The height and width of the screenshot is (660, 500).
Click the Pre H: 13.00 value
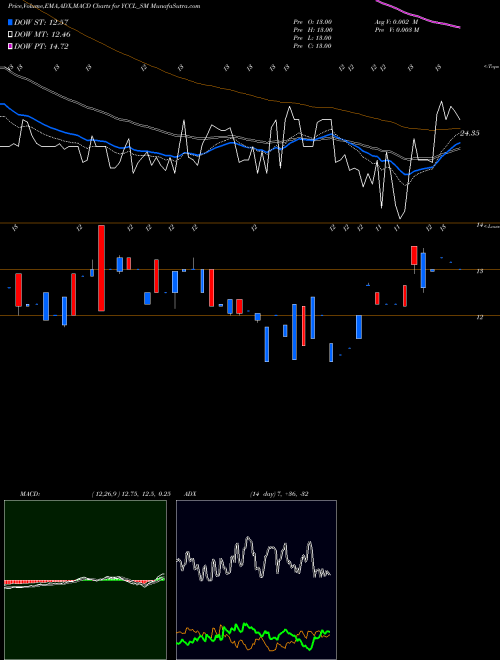click(x=313, y=30)
